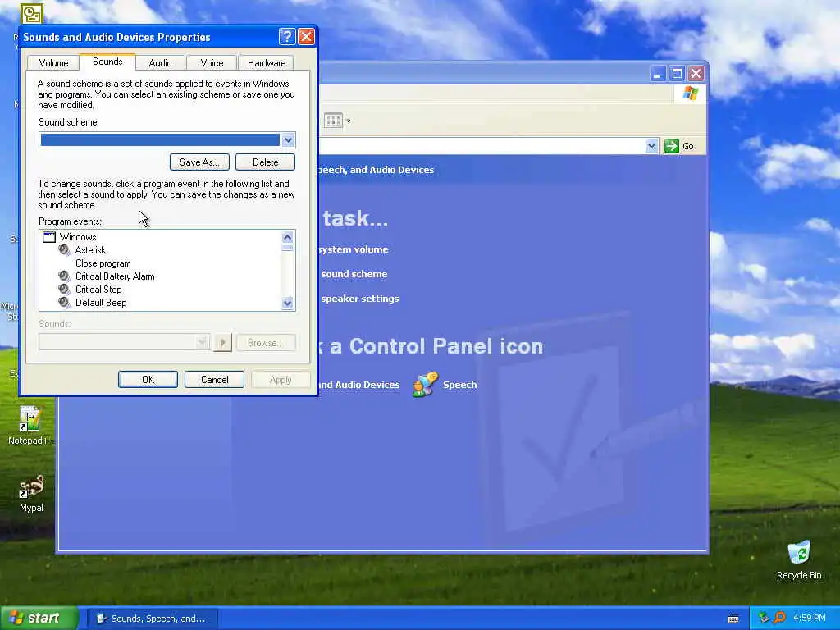Switch to the Volume tab
The image size is (840, 630).
[x=53, y=62]
